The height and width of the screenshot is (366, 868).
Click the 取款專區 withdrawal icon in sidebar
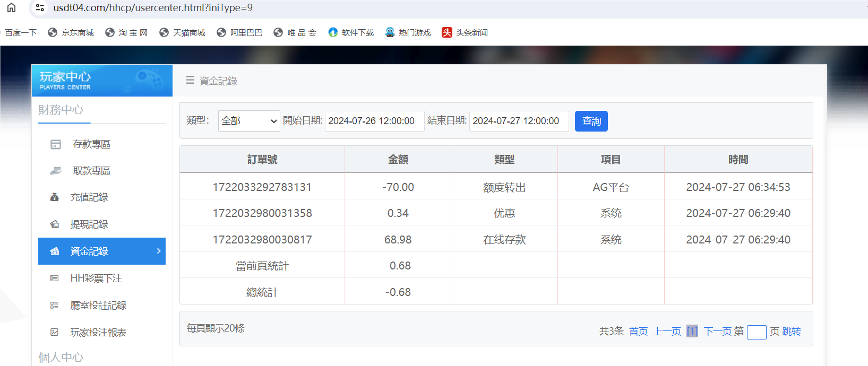(x=56, y=171)
